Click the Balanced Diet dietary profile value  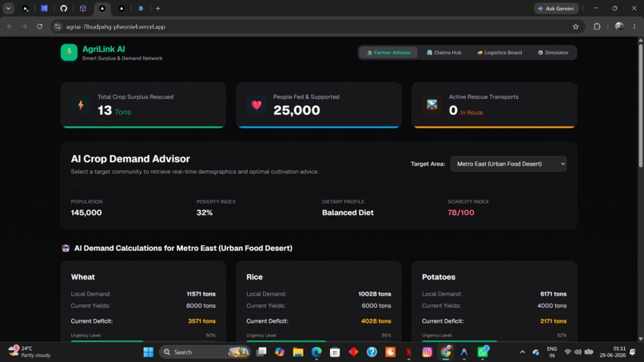[x=348, y=213]
